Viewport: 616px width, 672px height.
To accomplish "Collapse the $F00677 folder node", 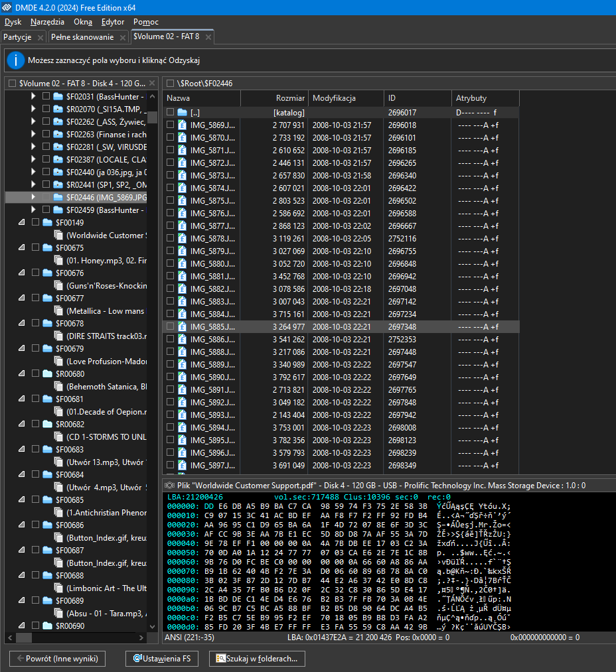I will click(22, 297).
